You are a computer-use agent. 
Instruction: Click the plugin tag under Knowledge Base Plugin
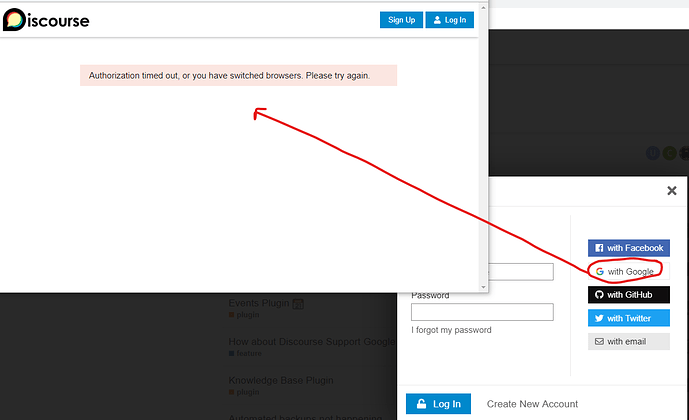[244, 392]
